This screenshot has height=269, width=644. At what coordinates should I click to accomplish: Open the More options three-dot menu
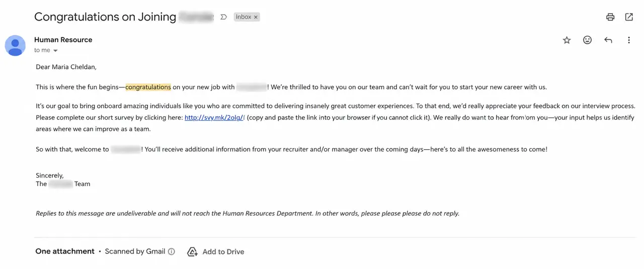[629, 40]
